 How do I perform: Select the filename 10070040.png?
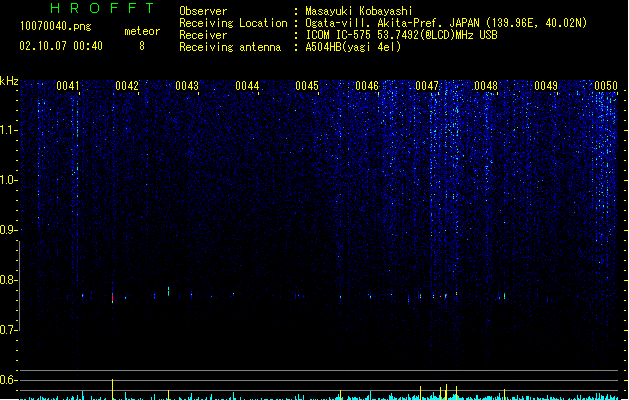click(55, 26)
